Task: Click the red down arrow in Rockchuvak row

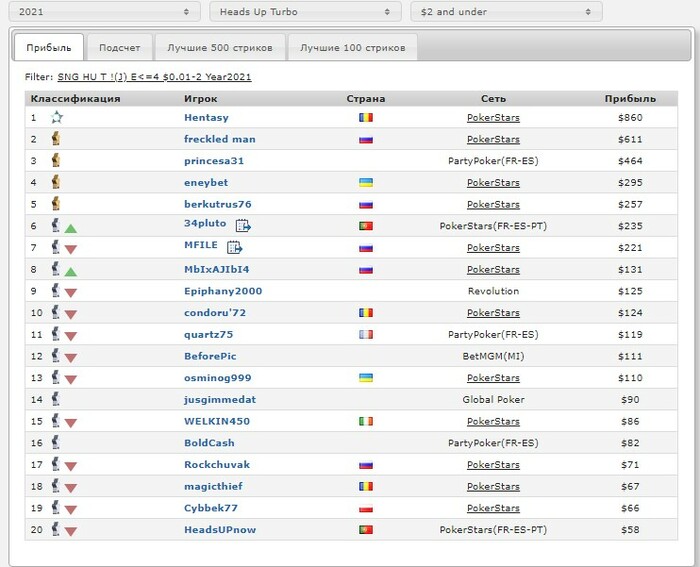Action: pyautogui.click(x=71, y=467)
